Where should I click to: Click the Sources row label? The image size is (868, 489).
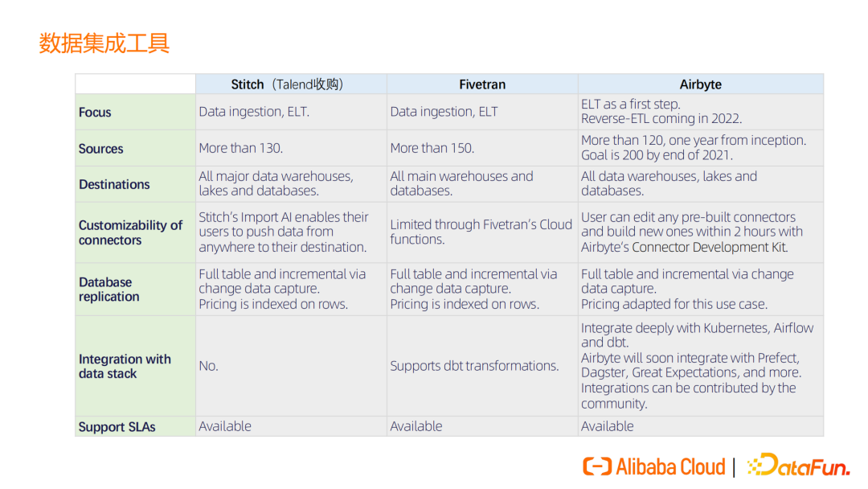pos(101,149)
